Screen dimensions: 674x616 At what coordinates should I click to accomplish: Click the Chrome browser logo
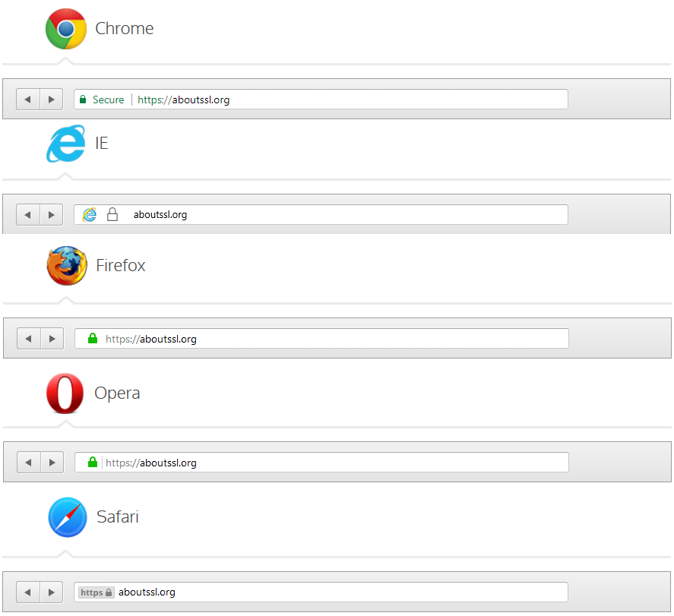point(66,29)
